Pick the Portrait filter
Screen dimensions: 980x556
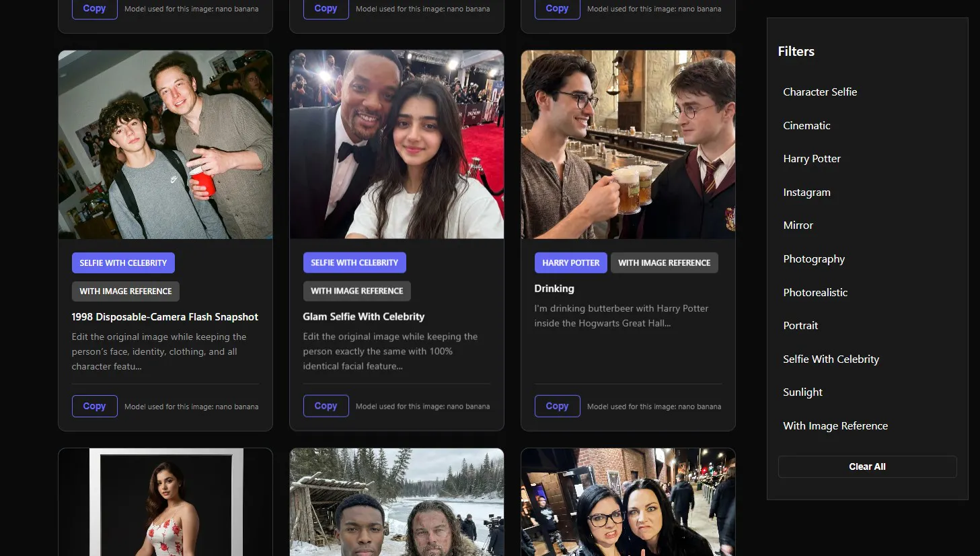click(800, 326)
